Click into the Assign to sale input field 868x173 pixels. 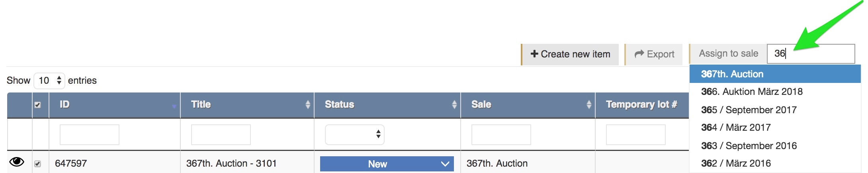pos(811,54)
